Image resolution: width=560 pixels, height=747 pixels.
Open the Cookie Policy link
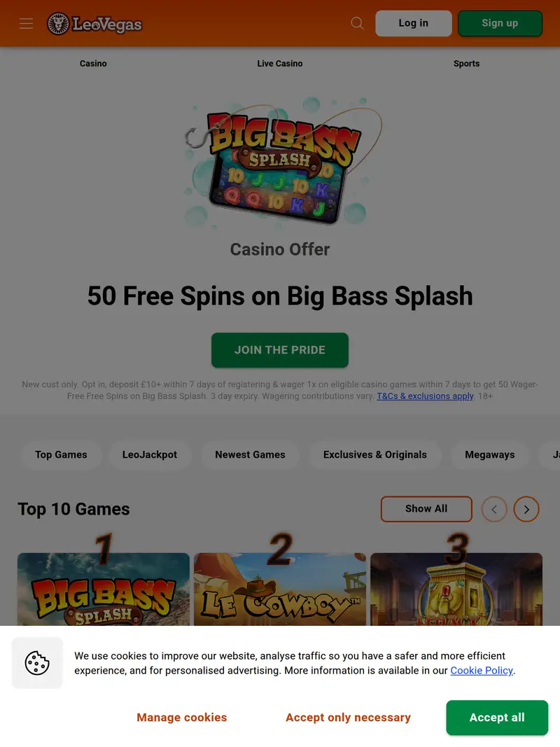click(482, 670)
